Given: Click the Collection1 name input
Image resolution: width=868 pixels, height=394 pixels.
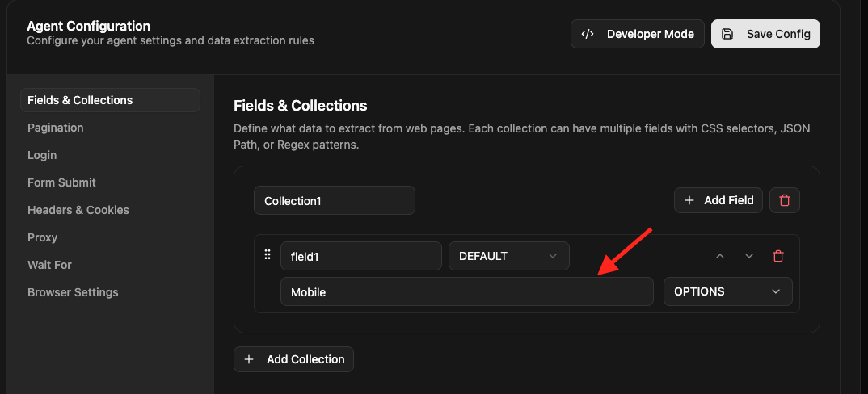Looking at the screenshot, I should 334,200.
